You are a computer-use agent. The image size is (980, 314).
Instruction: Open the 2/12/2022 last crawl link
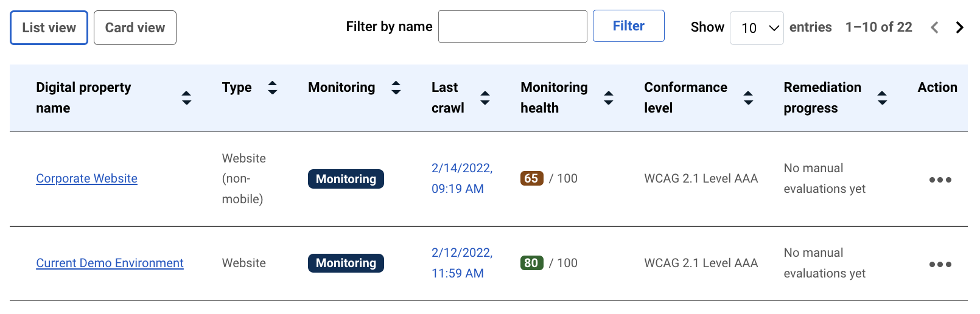(462, 263)
